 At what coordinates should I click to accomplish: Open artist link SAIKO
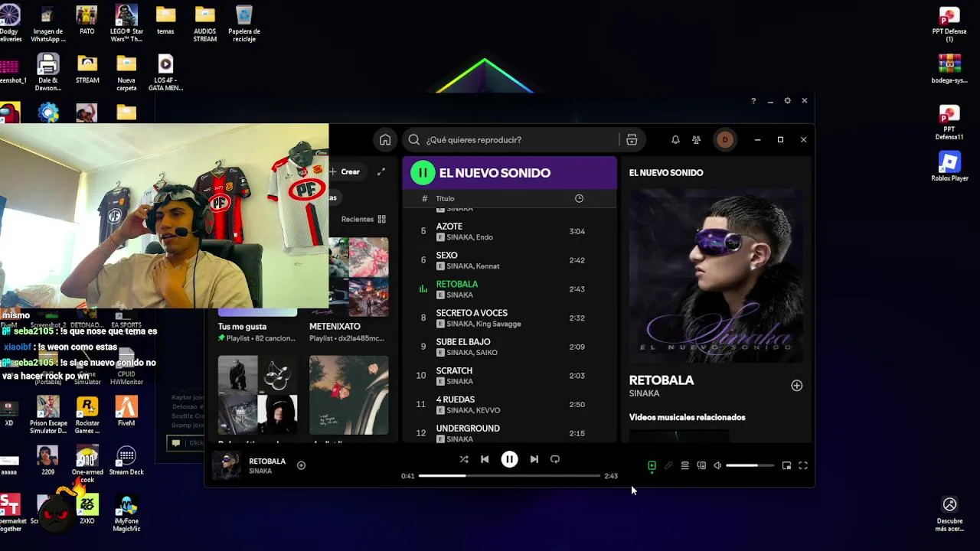(487, 353)
